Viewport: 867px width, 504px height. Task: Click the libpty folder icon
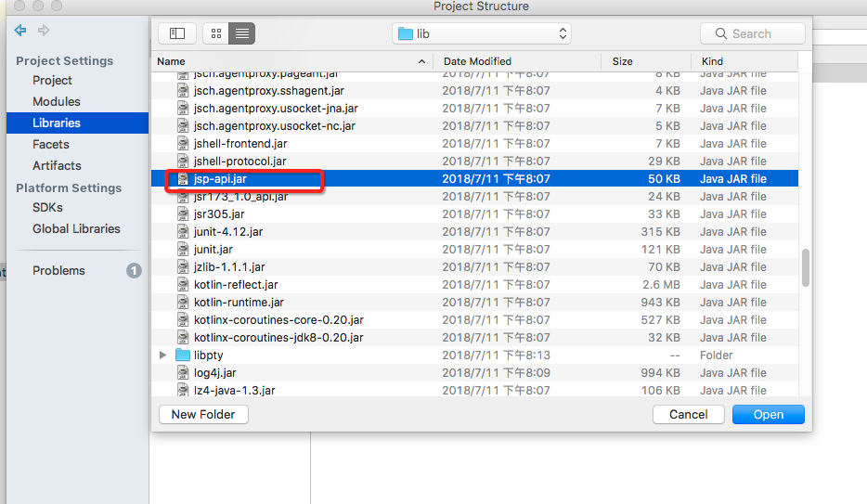click(183, 355)
